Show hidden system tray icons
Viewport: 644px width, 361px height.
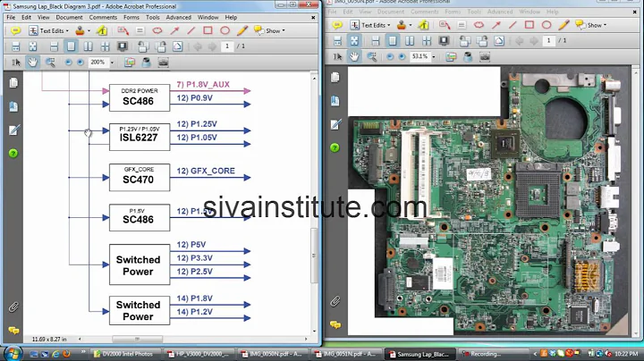tap(535, 354)
